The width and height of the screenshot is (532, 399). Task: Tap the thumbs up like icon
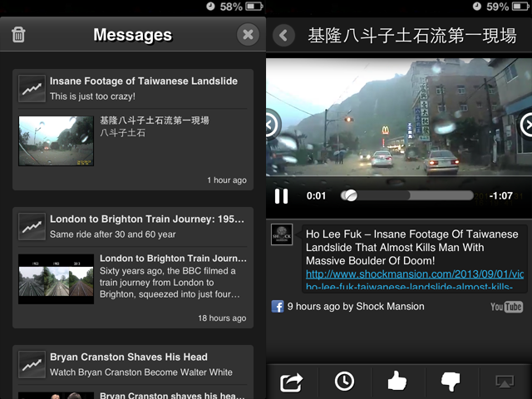397,381
